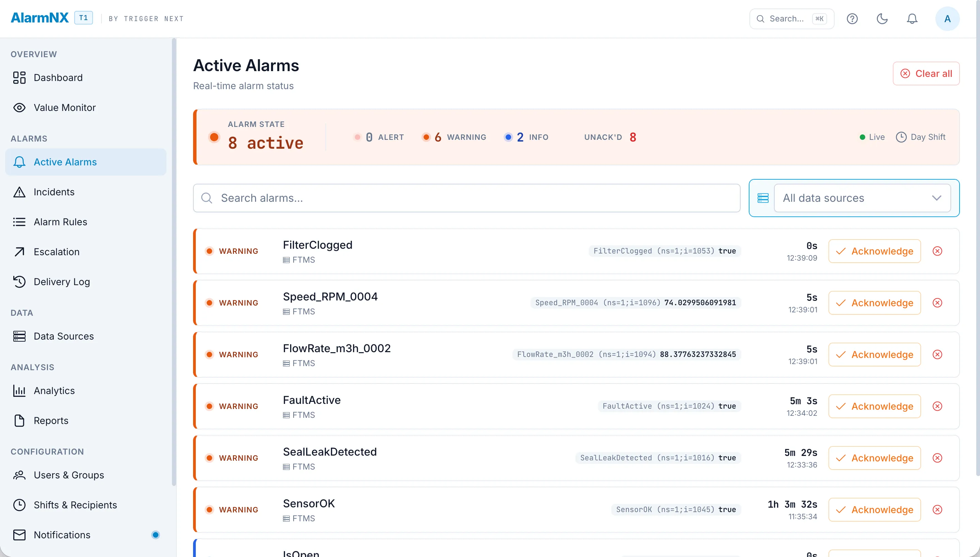Click Speed_RPM_0004 (ns=1;i=1096) tag value

point(635,302)
